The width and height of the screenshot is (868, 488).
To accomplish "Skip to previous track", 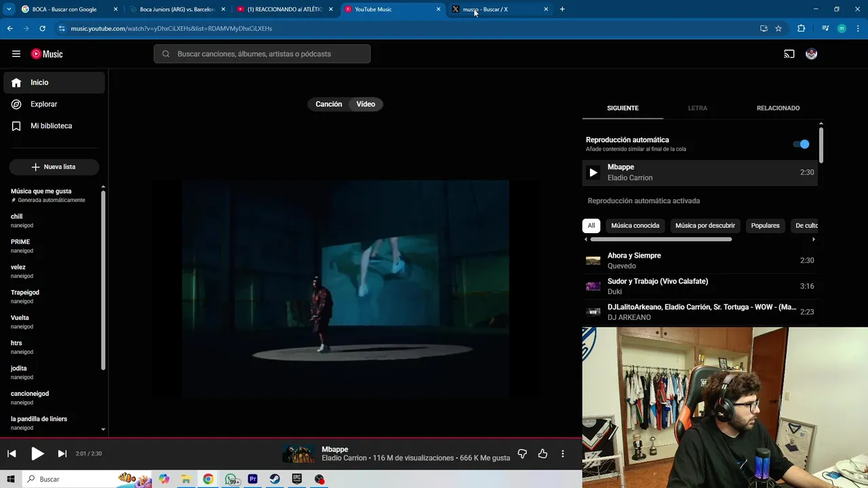I will coord(12,453).
